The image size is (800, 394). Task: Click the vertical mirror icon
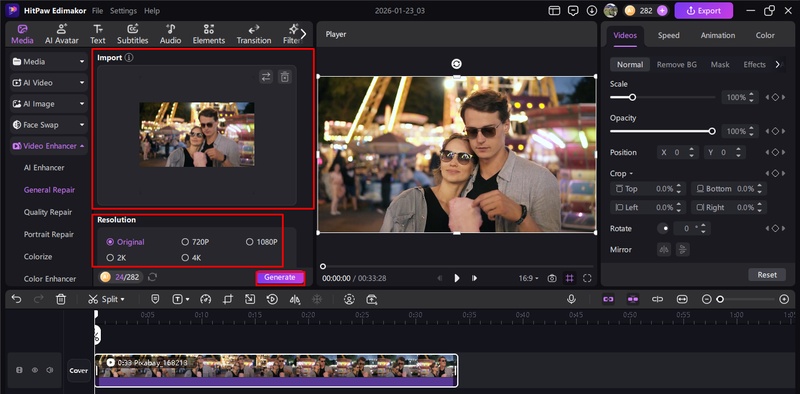coord(682,250)
